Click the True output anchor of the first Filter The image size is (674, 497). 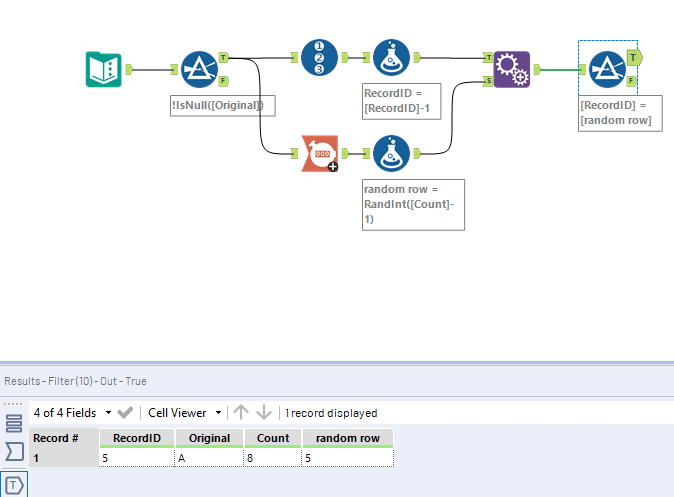224,57
